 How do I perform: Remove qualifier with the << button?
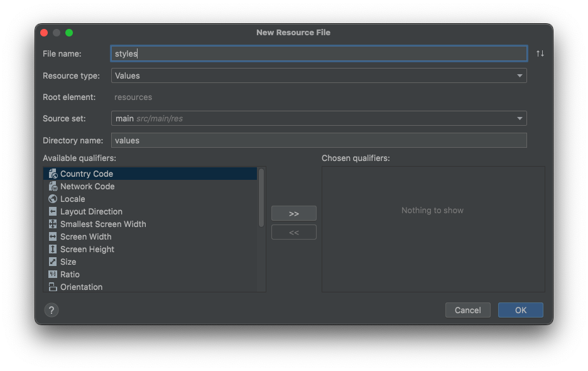294,233
